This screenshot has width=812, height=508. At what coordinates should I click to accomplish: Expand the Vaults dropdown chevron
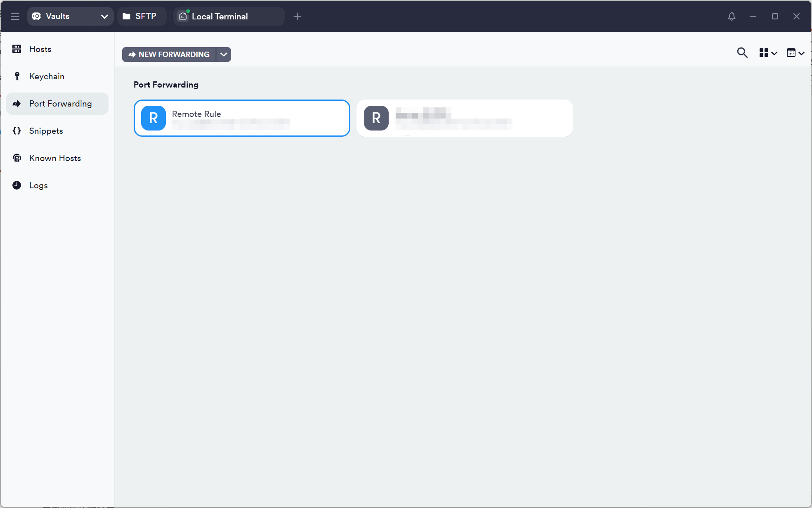pos(104,17)
